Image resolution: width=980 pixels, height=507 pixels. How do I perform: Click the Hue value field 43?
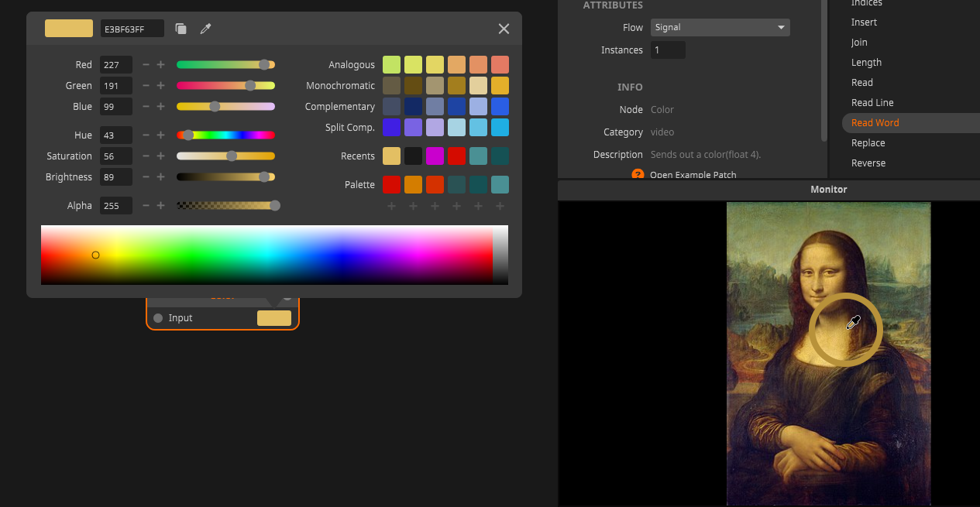116,135
